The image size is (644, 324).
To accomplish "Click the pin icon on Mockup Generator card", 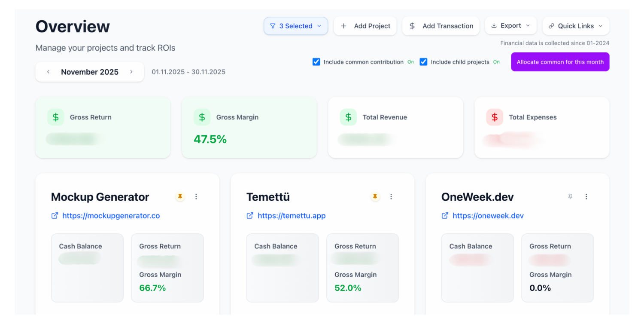I will click(180, 197).
